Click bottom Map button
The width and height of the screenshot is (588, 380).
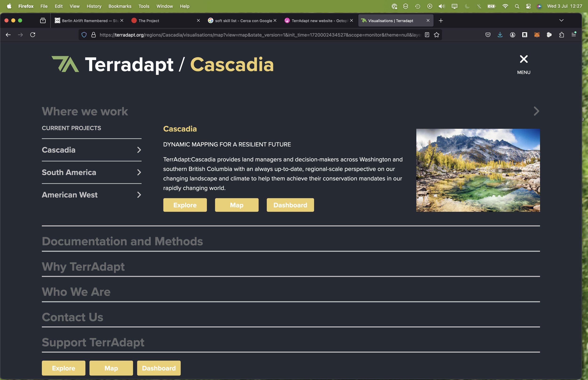tap(111, 368)
